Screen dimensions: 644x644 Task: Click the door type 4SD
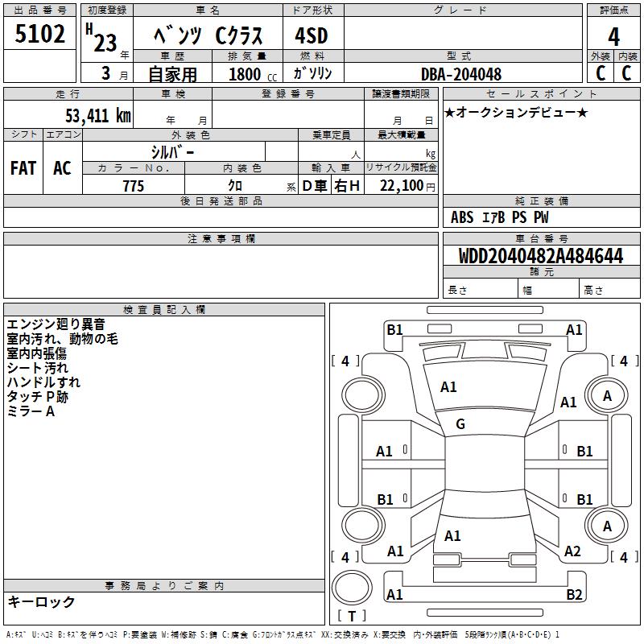click(312, 35)
